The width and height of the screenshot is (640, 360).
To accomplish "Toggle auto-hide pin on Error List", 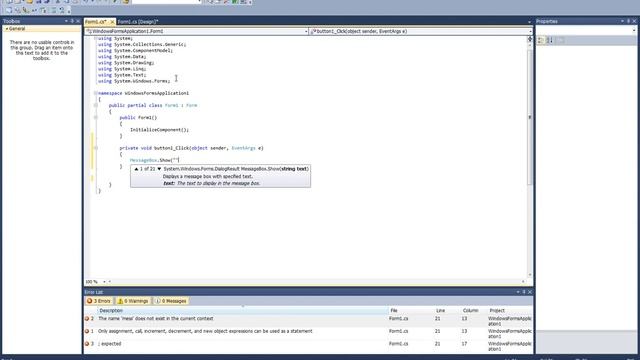I will tap(524, 292).
